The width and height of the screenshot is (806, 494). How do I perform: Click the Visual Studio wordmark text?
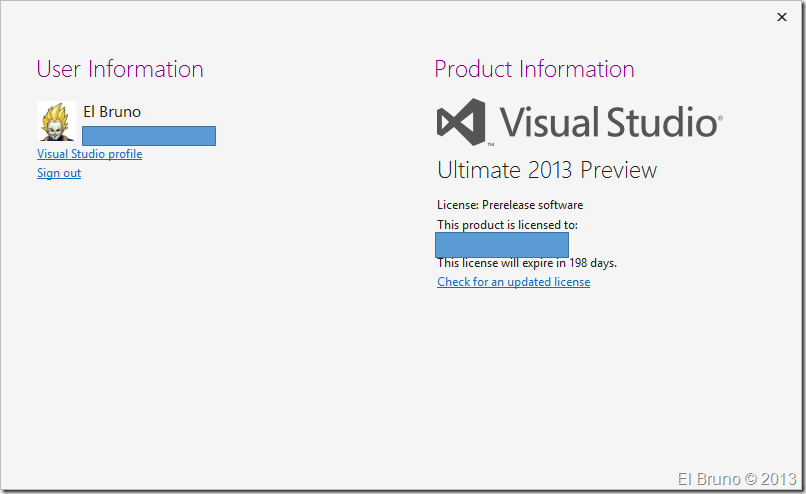tap(607, 123)
